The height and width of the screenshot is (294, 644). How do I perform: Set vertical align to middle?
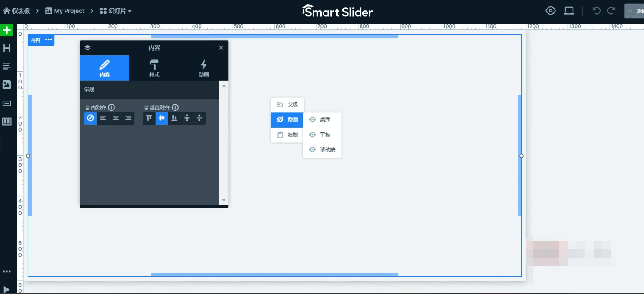pyautogui.click(x=162, y=118)
